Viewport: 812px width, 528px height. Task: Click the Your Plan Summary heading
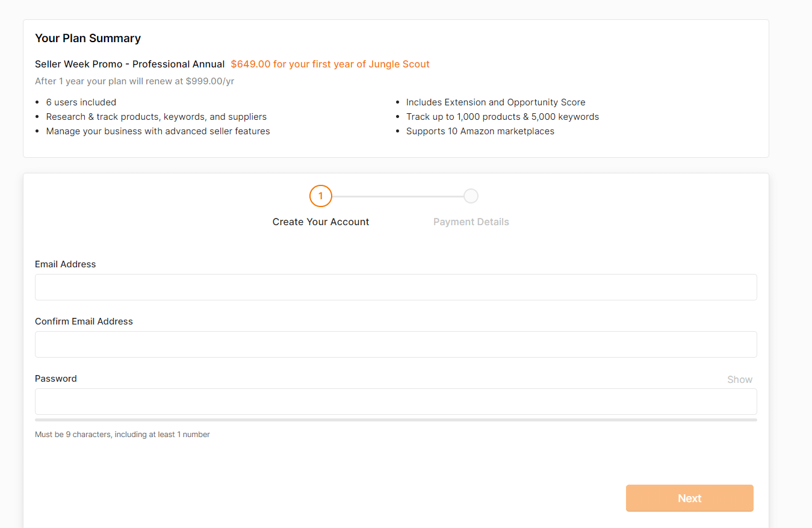coord(88,38)
